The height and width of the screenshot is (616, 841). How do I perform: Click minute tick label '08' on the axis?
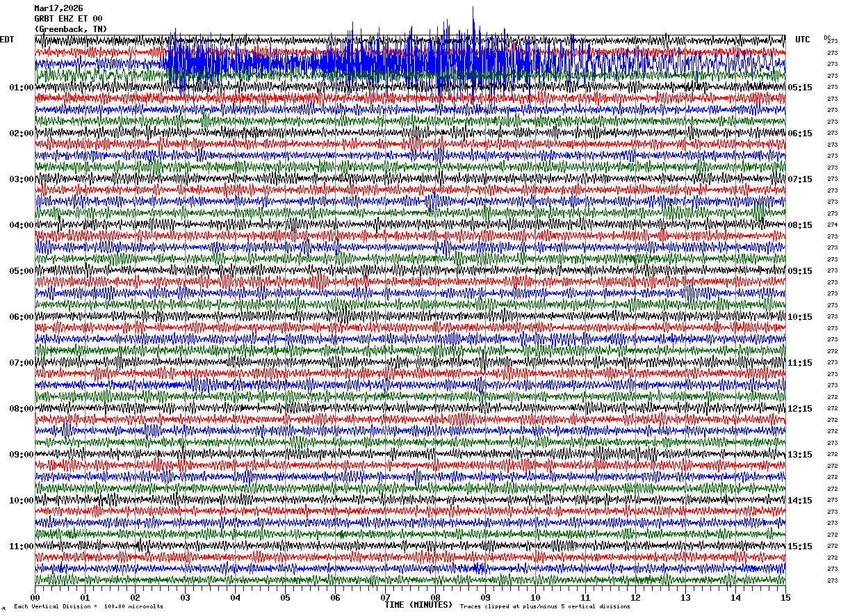(x=436, y=597)
